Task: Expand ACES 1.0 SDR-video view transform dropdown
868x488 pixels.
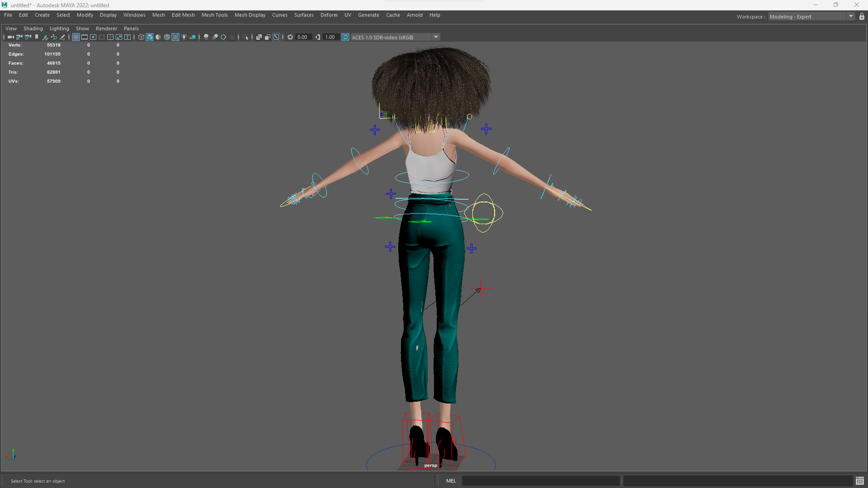Action: pyautogui.click(x=436, y=37)
